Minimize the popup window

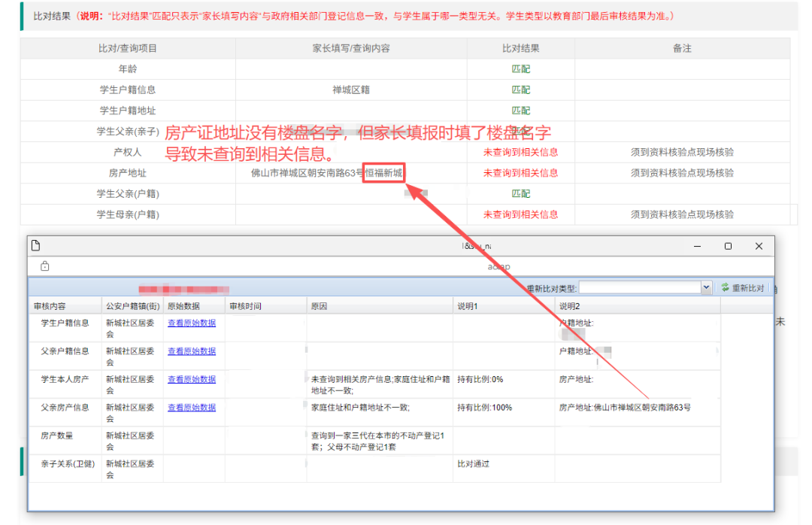[x=697, y=246]
